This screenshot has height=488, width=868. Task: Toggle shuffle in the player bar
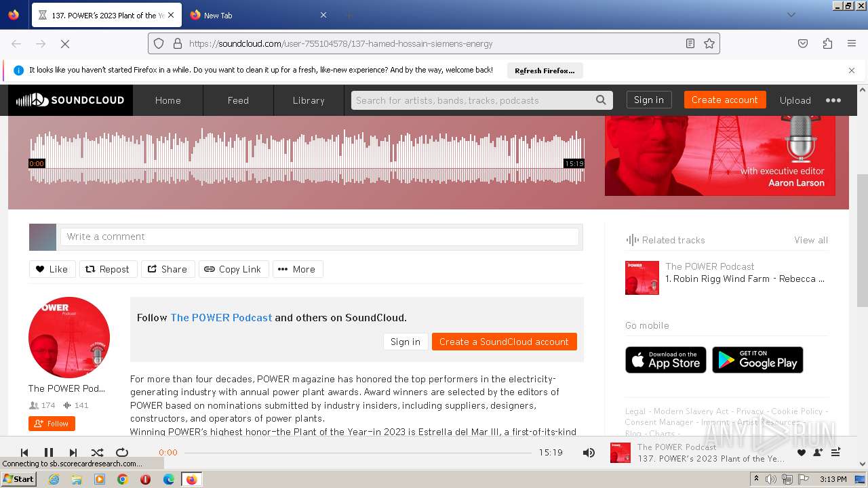click(x=98, y=452)
